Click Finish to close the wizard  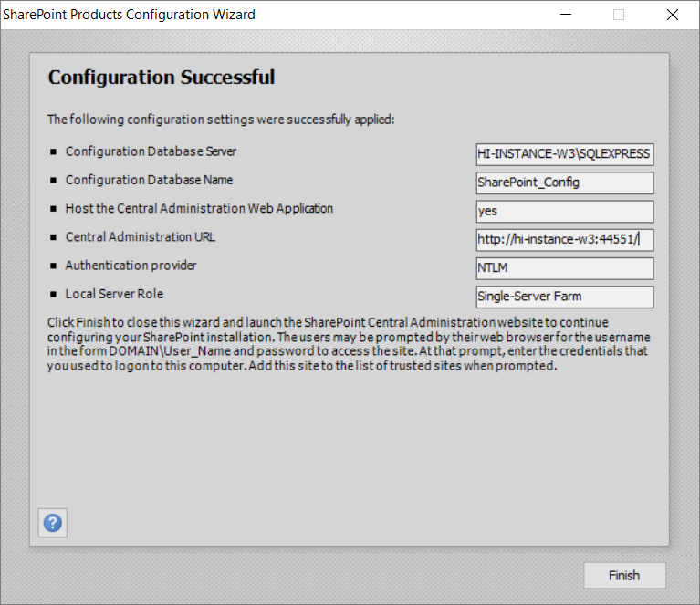pos(624,575)
